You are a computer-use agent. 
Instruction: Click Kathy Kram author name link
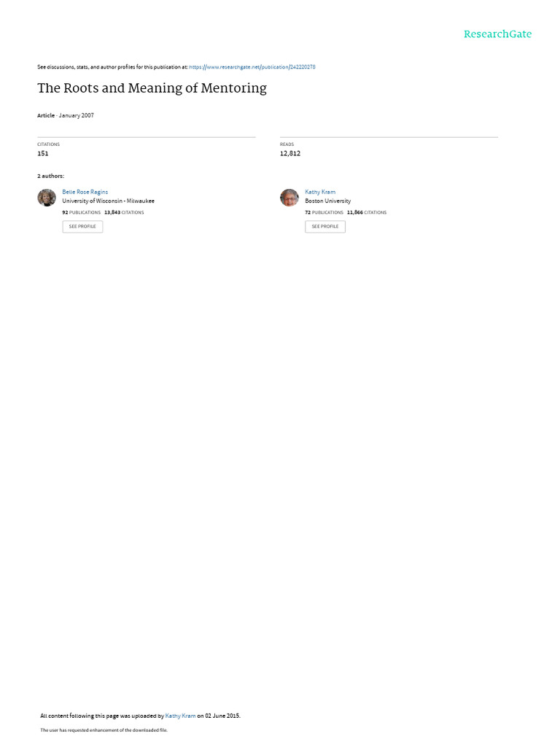tap(320, 192)
